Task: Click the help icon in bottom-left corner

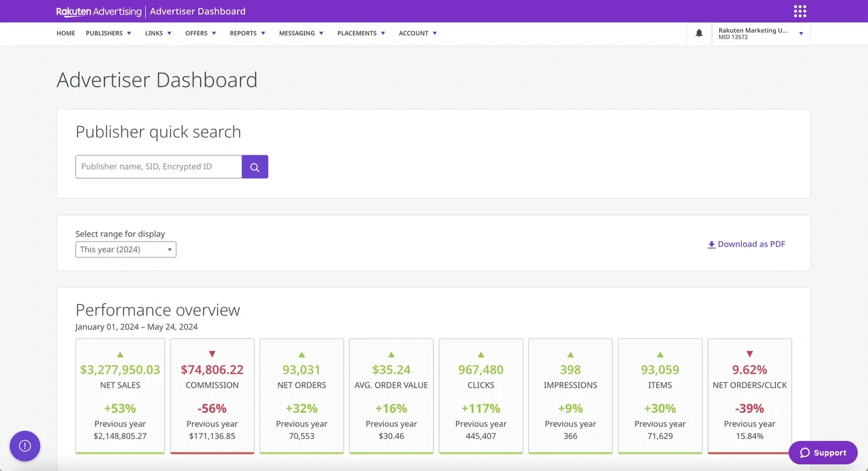Action: click(x=25, y=446)
